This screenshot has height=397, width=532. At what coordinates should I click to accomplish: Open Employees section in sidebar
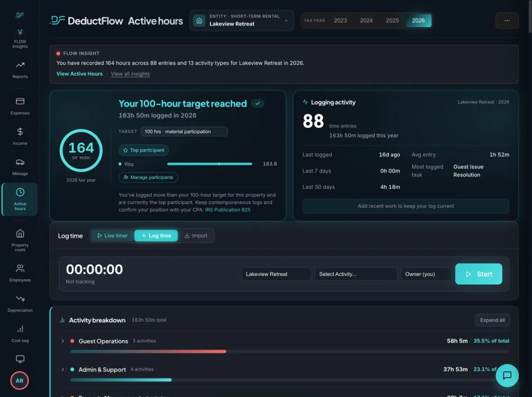click(x=20, y=274)
